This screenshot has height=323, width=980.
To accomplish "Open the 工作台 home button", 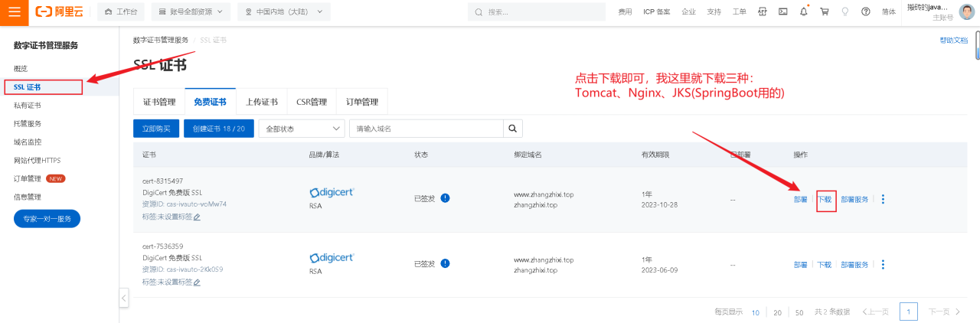I will point(121,11).
